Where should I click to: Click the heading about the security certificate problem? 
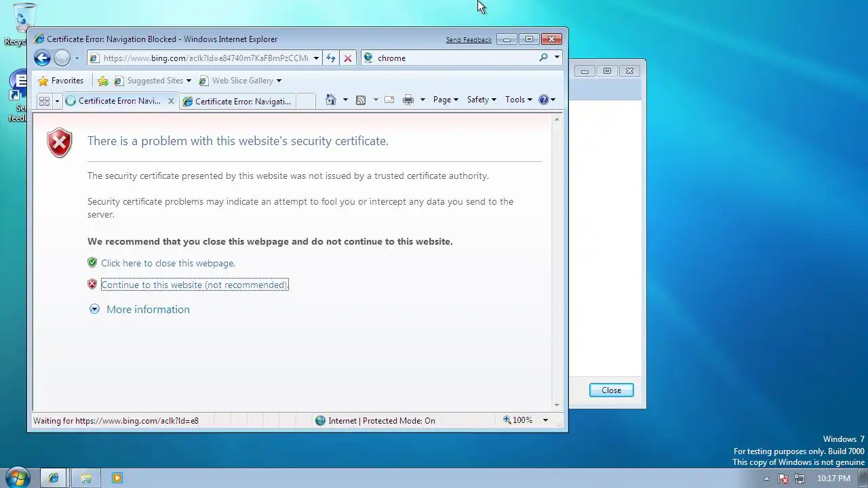pos(238,141)
